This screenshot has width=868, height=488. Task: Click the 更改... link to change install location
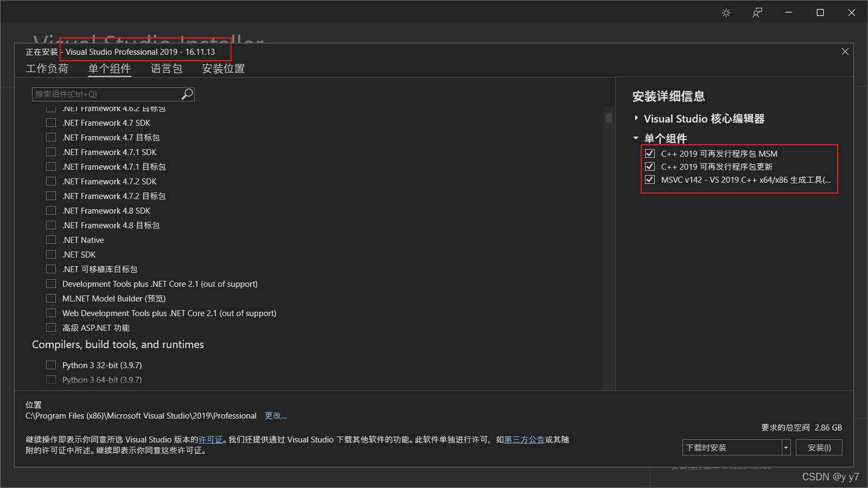(276, 415)
